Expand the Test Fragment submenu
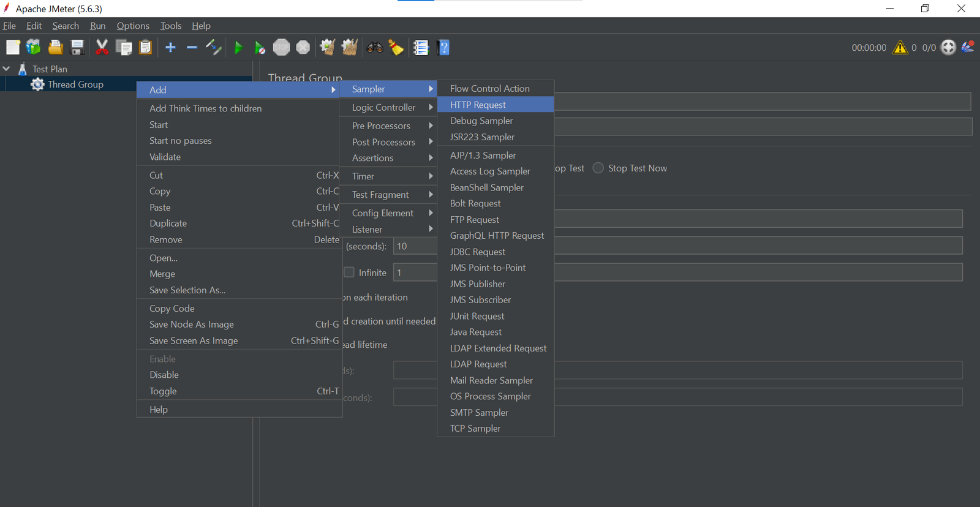980x507 pixels. tap(388, 194)
